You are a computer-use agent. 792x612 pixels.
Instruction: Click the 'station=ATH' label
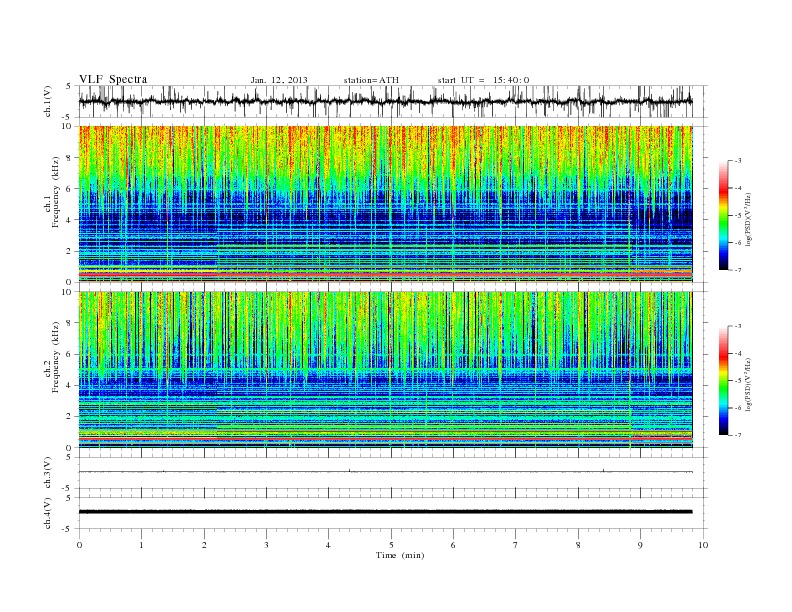[371, 80]
